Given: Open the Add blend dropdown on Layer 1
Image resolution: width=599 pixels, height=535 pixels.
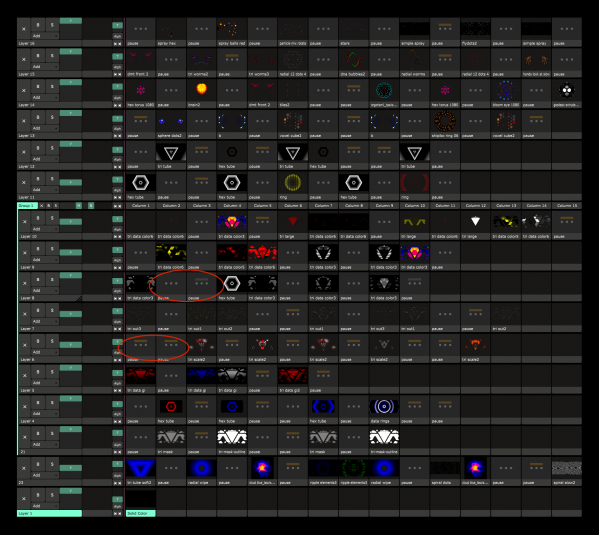Looking at the screenshot, I should point(45,506).
